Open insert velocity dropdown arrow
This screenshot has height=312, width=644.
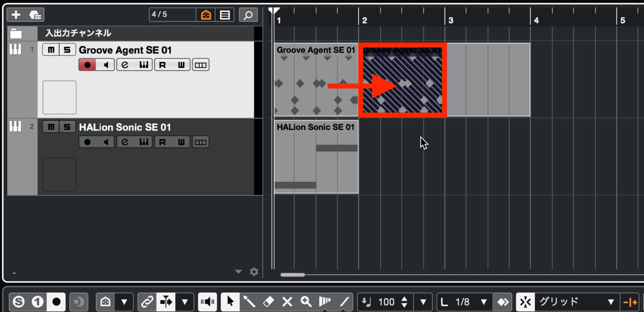pyautogui.click(x=423, y=301)
